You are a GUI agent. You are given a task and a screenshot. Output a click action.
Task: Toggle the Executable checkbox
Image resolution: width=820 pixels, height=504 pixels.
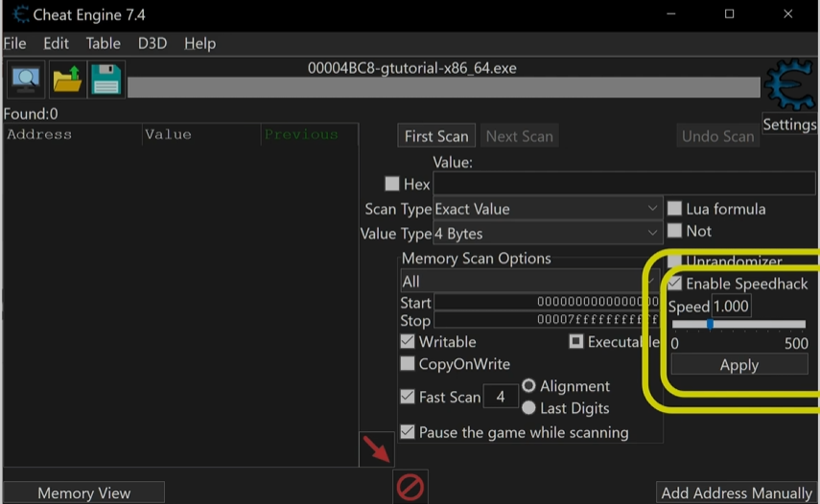pyautogui.click(x=575, y=341)
